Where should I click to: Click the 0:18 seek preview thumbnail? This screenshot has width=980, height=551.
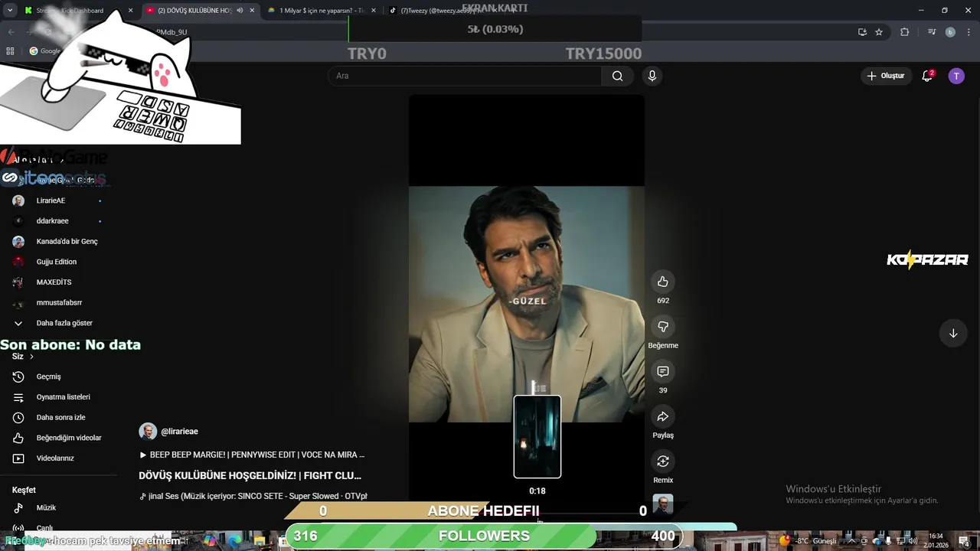[537, 437]
